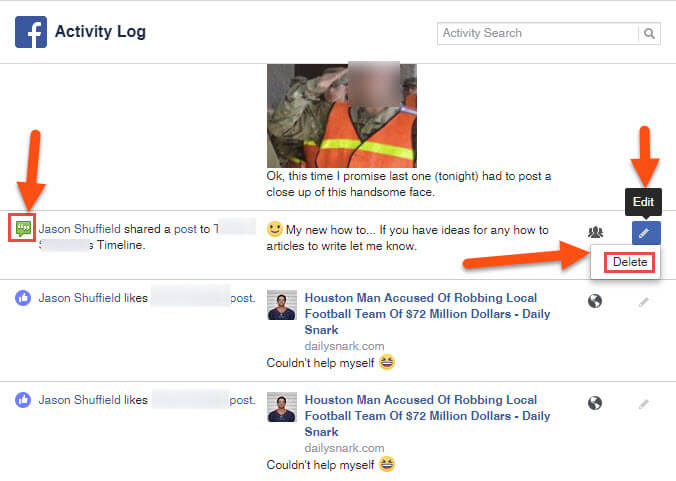Image resolution: width=676 pixels, height=481 pixels.
Task: Select Delete from the edit menu
Action: coord(629,262)
